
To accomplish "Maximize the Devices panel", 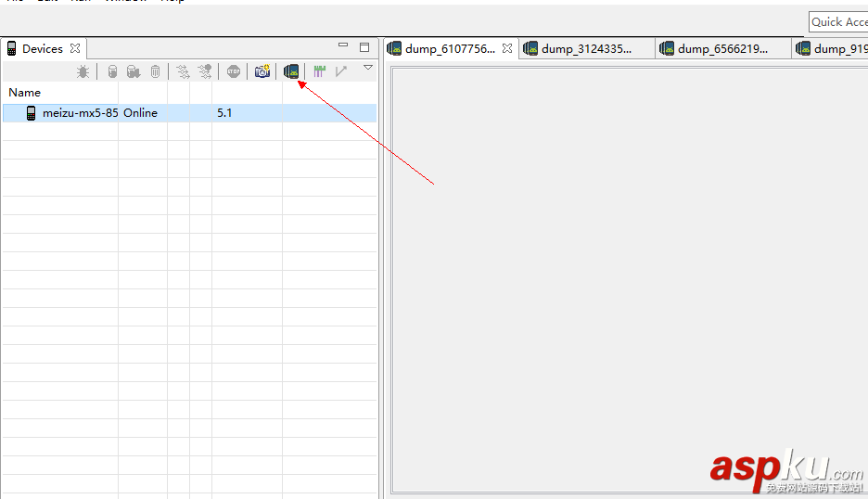I will pyautogui.click(x=364, y=47).
